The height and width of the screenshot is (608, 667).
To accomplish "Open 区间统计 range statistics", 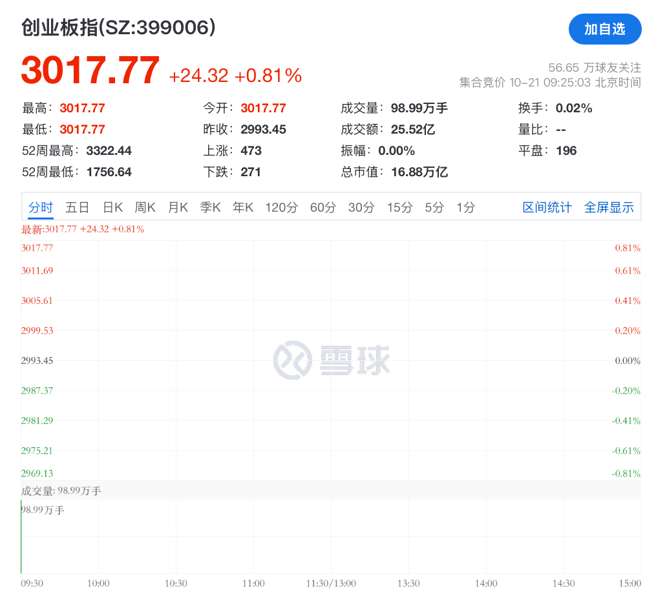I will (x=547, y=207).
